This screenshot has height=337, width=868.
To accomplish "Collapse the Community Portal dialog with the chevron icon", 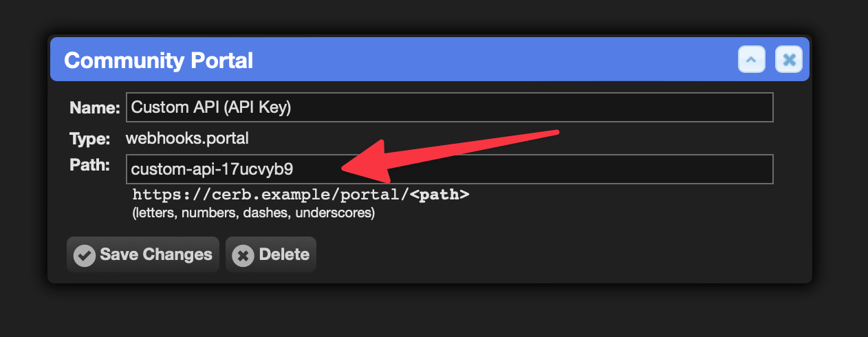I will (x=752, y=60).
